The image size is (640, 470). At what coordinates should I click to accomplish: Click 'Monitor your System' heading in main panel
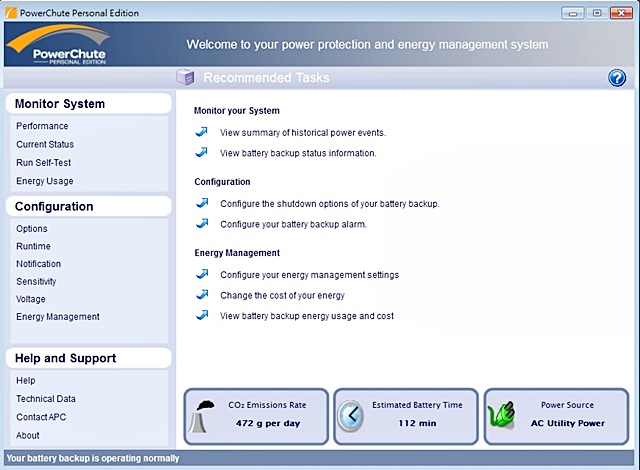(x=237, y=111)
